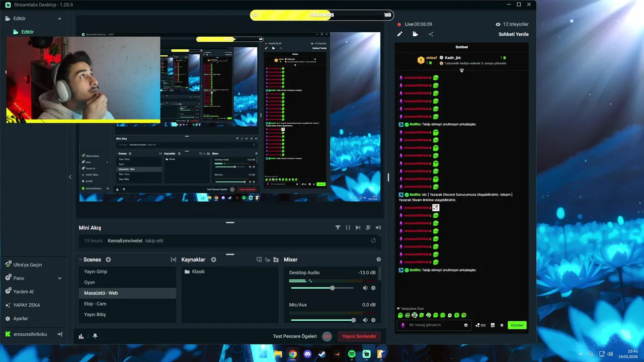
Task: Open Steam from the taskbar
Action: pos(322,354)
